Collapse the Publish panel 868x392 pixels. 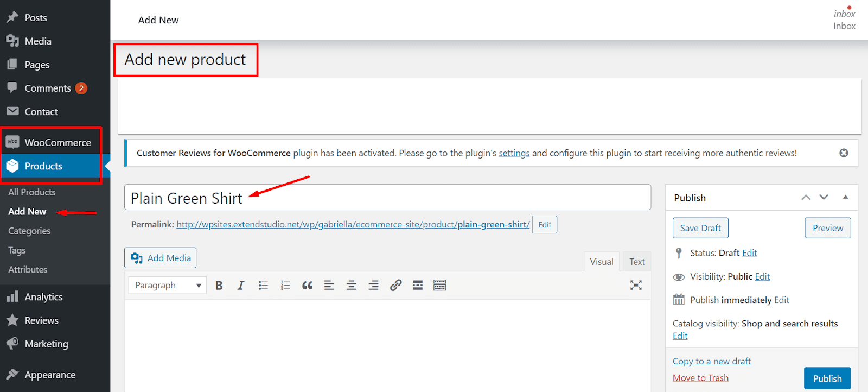tap(845, 198)
